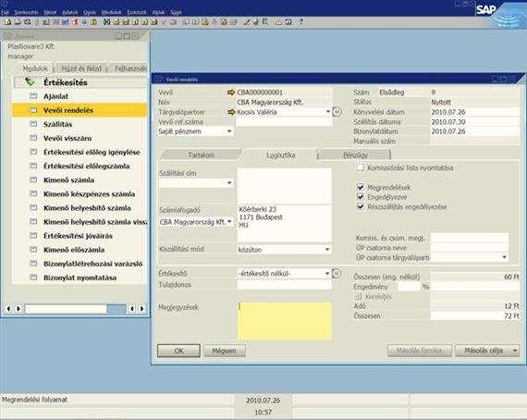Click the help question mark toolbar icon

[x=300, y=22]
